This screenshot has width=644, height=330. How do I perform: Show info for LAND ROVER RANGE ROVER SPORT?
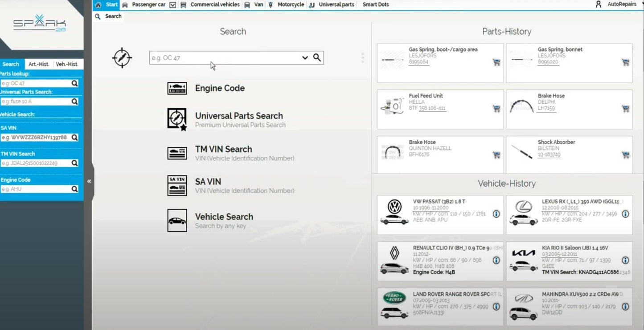496,307
